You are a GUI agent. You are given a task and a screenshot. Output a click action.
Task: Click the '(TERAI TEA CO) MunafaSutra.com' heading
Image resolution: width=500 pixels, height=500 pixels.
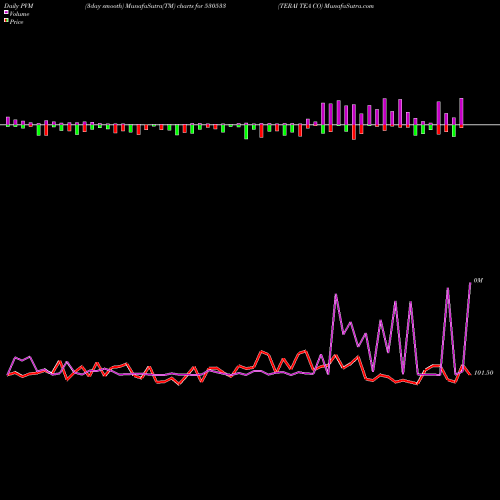(326, 6)
